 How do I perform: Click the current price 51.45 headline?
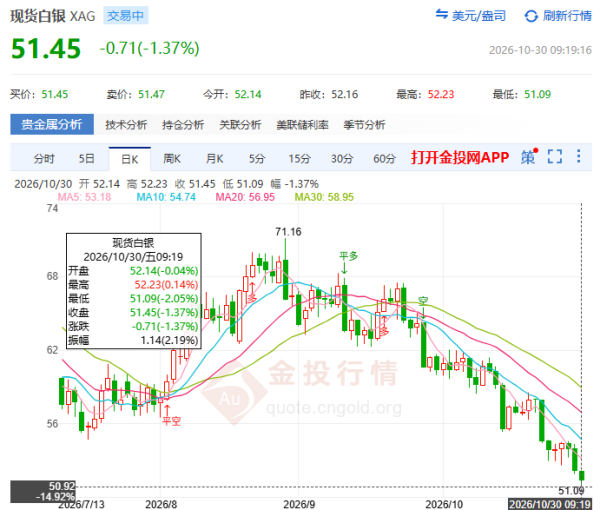pyautogui.click(x=46, y=49)
